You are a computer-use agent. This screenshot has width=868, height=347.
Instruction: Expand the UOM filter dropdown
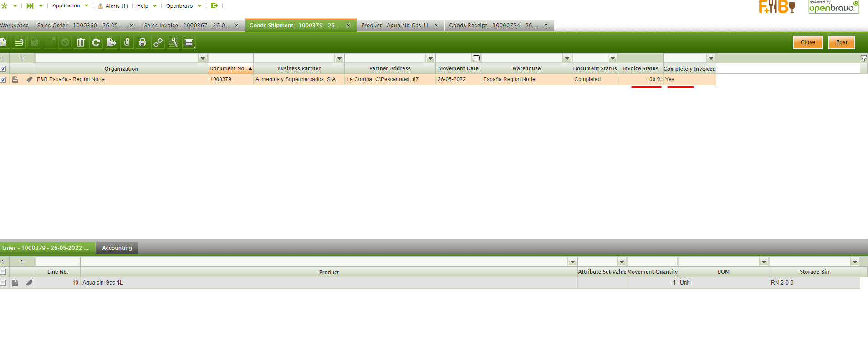click(x=764, y=262)
